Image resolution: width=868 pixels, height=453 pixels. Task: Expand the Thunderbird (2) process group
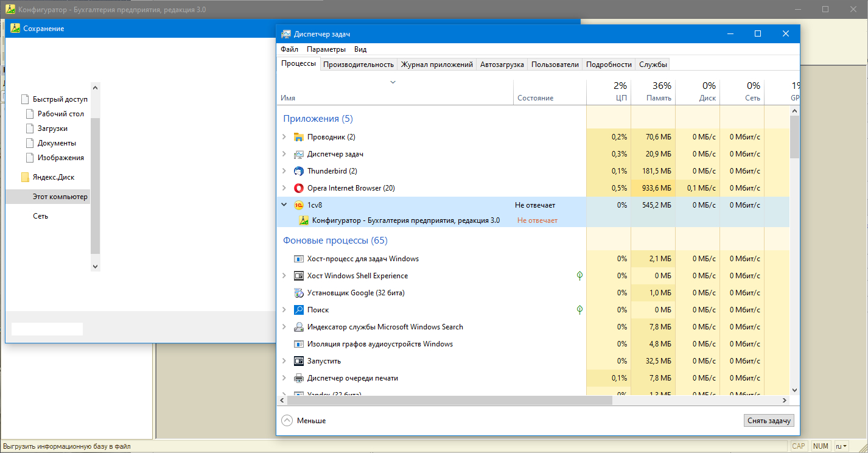click(x=284, y=171)
